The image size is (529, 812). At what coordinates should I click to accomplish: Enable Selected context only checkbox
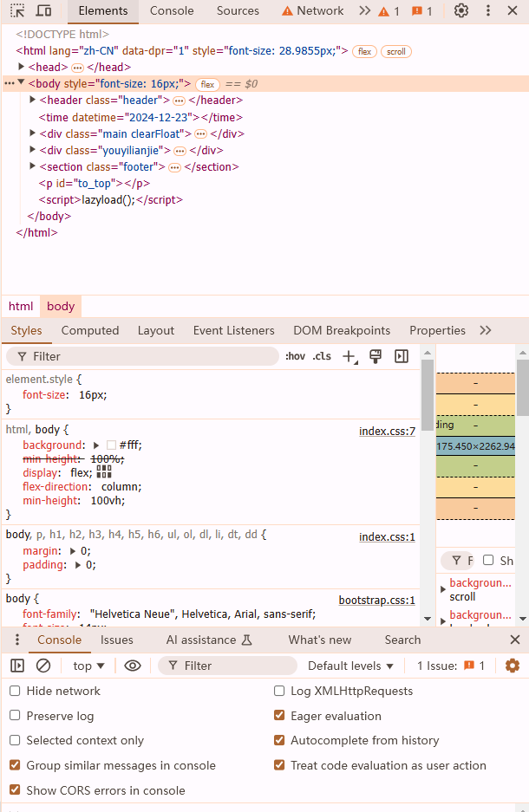(x=15, y=740)
